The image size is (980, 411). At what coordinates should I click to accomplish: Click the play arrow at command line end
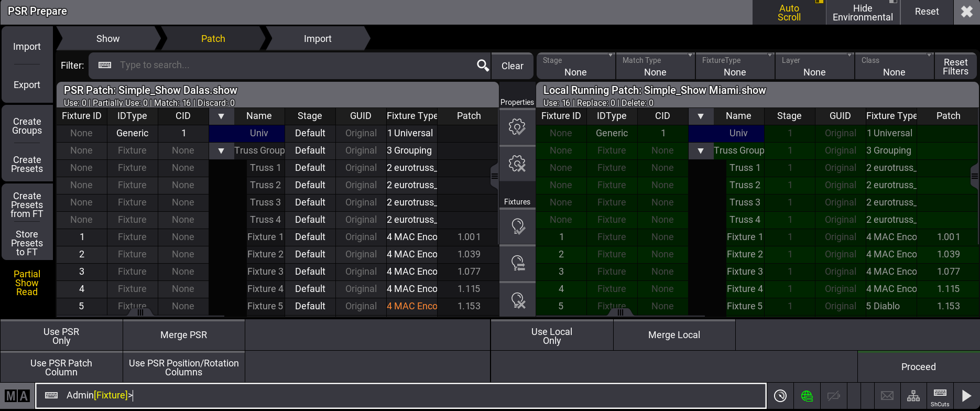pos(966,396)
